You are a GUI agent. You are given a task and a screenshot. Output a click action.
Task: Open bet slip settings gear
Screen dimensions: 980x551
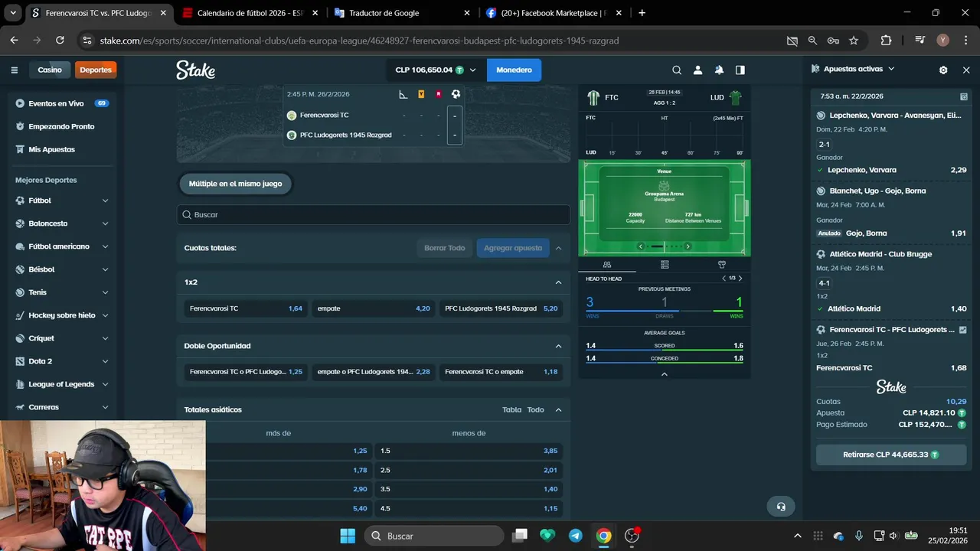[x=943, y=70]
